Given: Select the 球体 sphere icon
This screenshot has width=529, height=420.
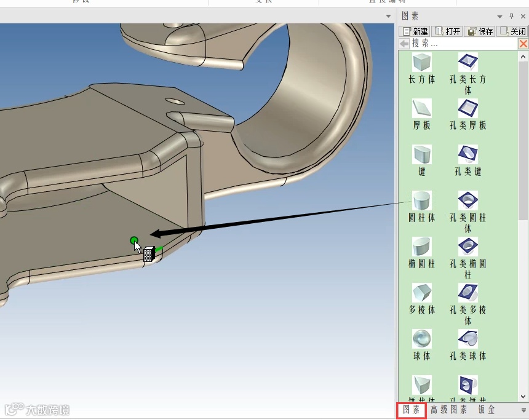Looking at the screenshot, I should pyautogui.click(x=422, y=339).
